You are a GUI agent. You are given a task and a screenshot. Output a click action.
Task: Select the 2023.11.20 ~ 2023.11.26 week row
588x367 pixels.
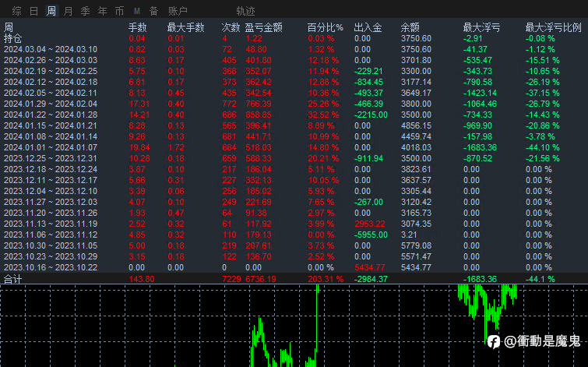[x=294, y=213]
